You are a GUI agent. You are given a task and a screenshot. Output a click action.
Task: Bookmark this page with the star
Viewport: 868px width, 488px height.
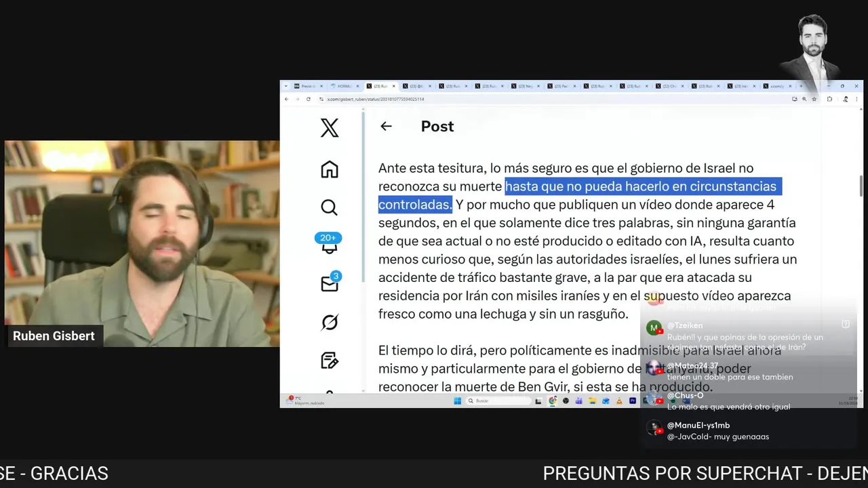814,99
